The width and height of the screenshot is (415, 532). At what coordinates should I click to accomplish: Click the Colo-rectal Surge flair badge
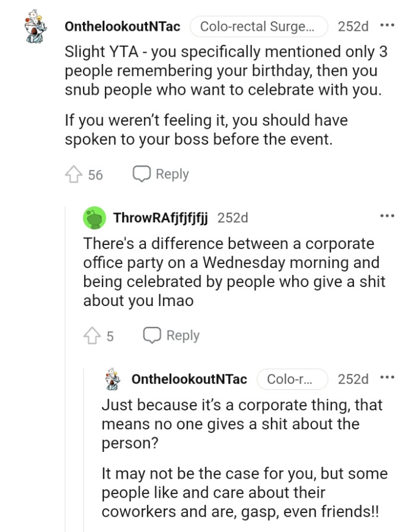click(x=258, y=26)
